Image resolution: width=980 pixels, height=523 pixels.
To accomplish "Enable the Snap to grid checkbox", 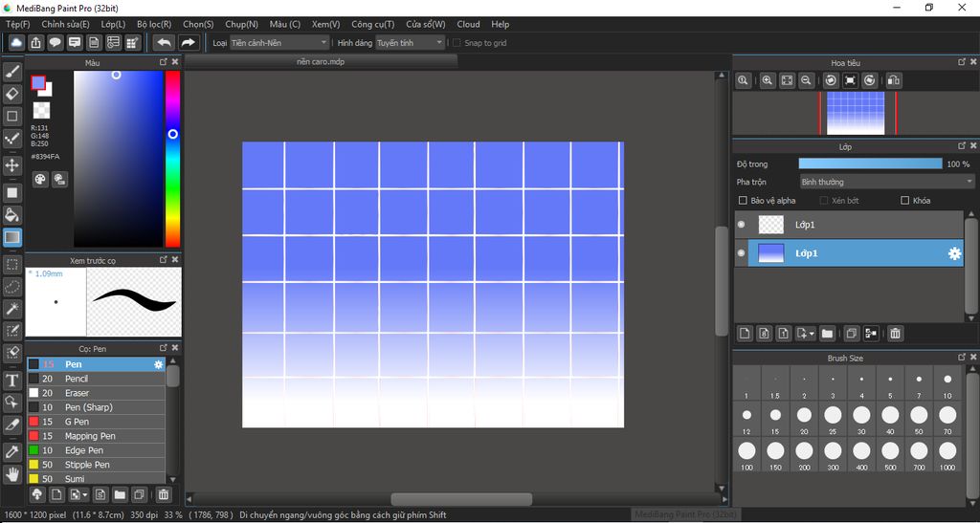I will [x=457, y=43].
